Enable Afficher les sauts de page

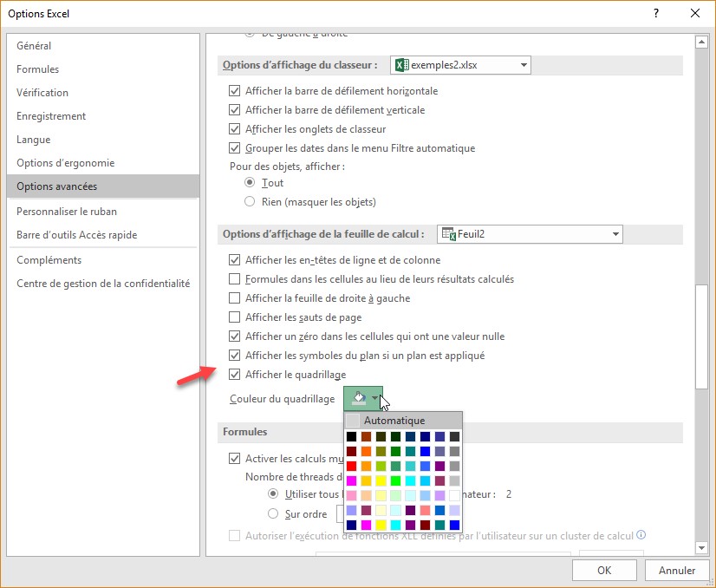234,317
